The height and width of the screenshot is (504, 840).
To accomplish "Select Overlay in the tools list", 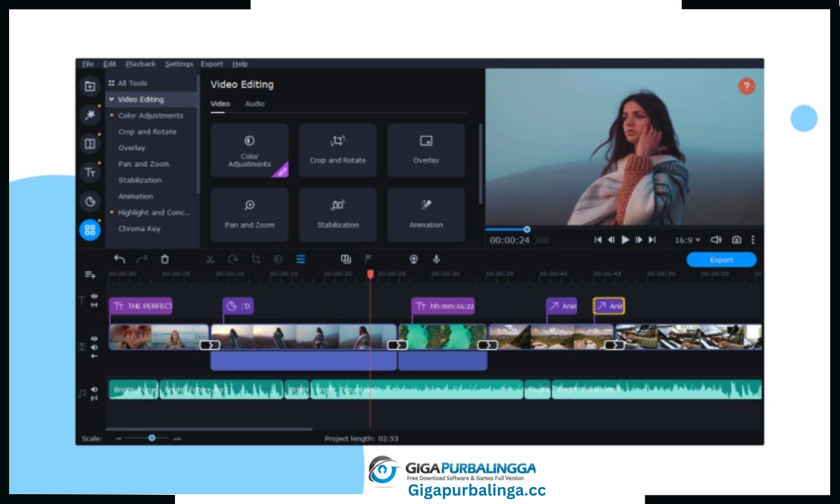I will tap(132, 148).
